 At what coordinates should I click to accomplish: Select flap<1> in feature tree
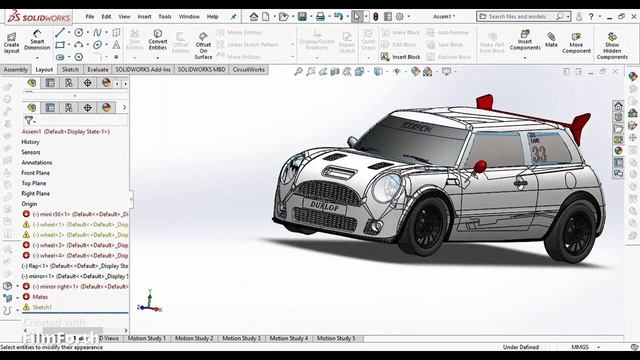pyautogui.click(x=75, y=266)
